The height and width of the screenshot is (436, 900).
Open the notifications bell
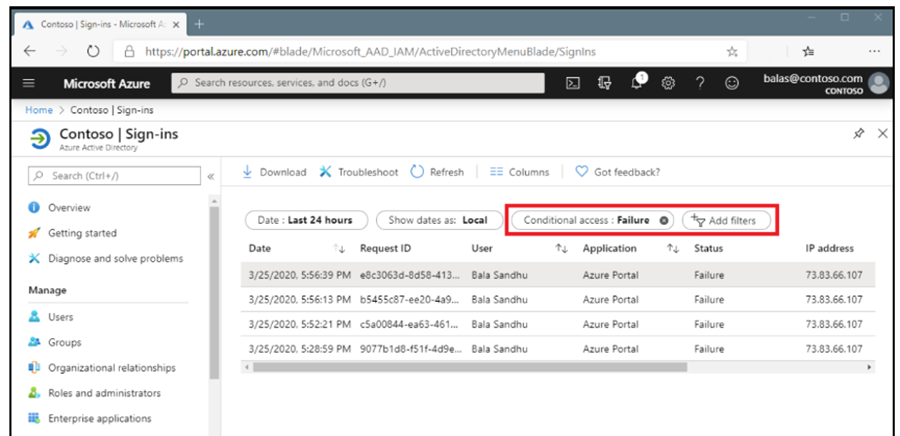[x=638, y=82]
